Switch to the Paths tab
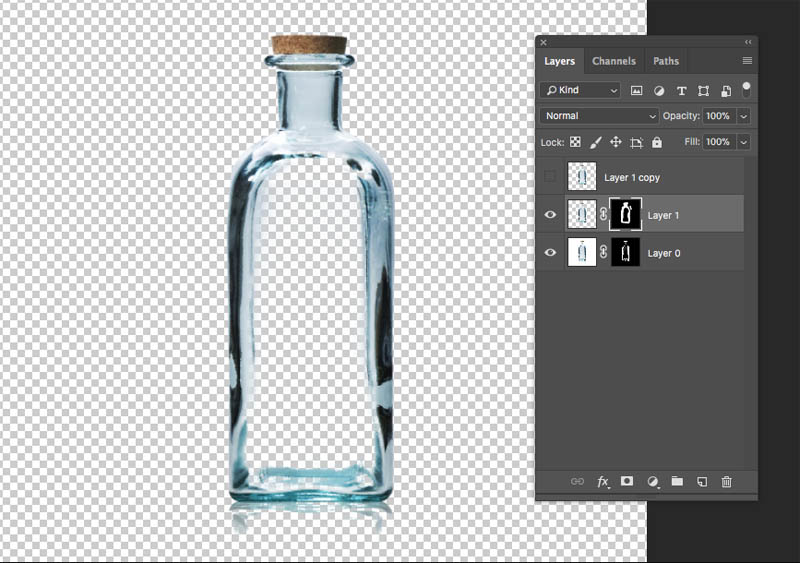The height and width of the screenshot is (563, 800). [666, 61]
